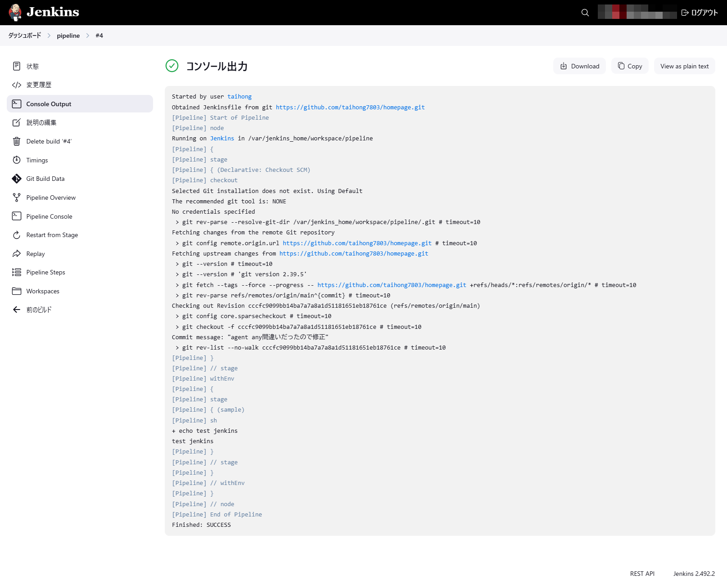View the build Timings

tap(36, 160)
